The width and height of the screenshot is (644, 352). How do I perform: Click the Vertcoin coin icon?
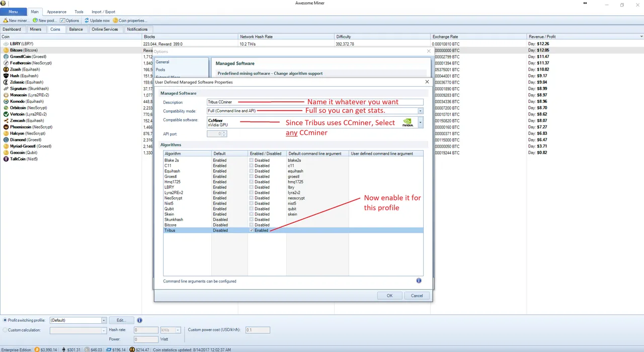click(6, 114)
